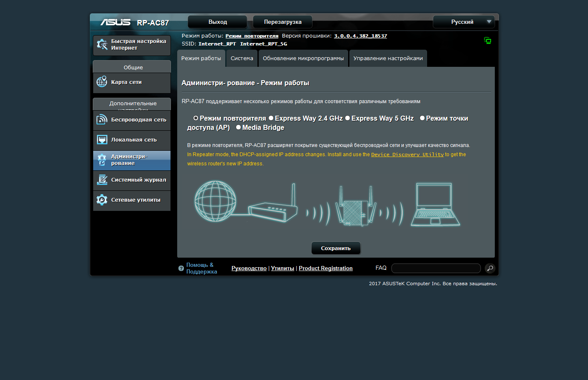The width and height of the screenshot is (588, 380).
Task: Click the Выход button
Action: pos(218,22)
